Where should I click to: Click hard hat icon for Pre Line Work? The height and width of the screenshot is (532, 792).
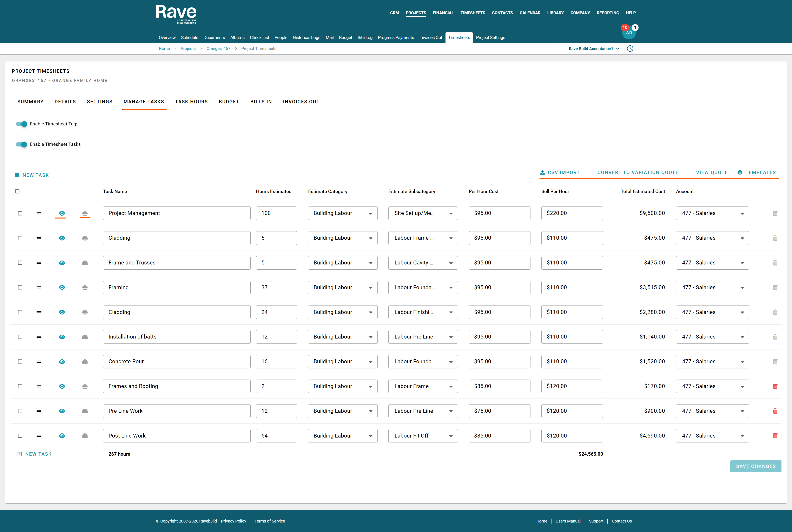coord(85,411)
